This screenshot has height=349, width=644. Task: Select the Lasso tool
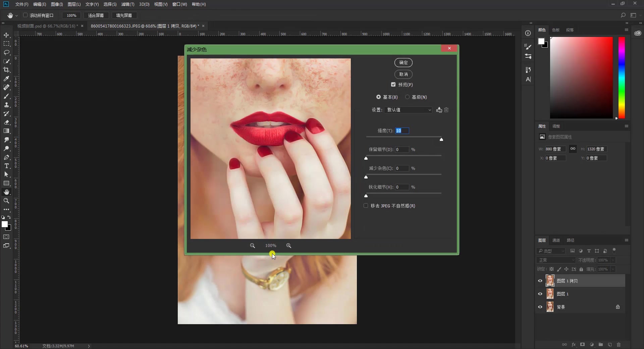click(6, 52)
